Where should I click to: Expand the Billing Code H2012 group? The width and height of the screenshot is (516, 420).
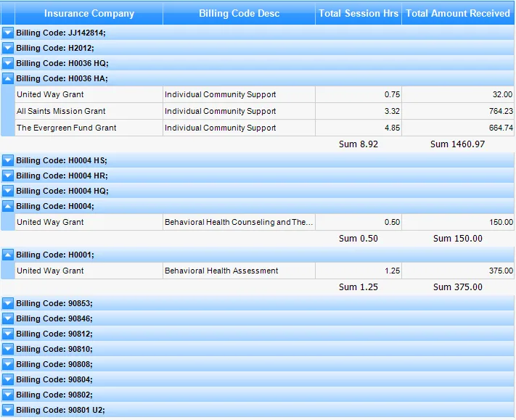8,48
